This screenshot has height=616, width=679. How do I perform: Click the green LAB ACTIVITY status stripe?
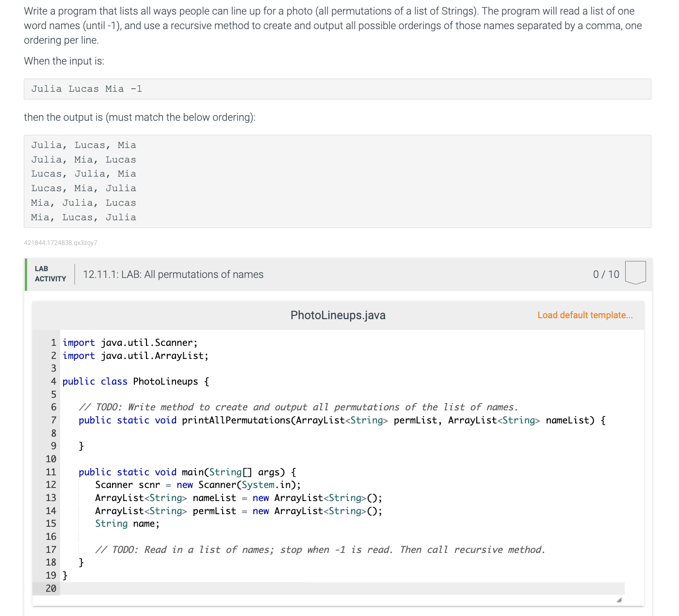[26, 274]
